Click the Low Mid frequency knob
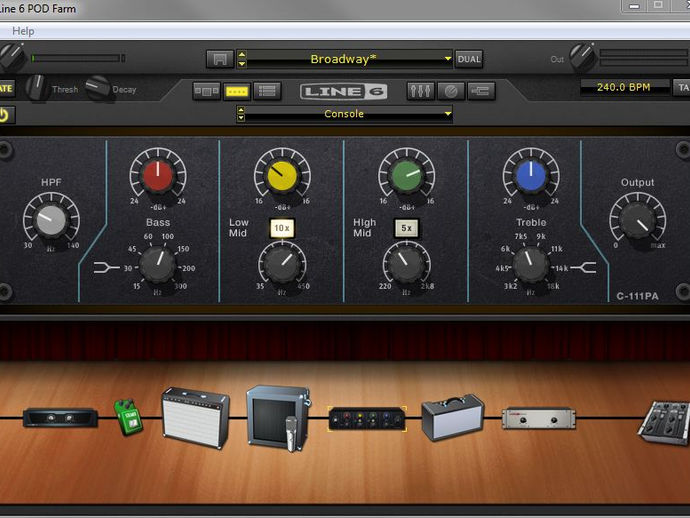 point(282,265)
